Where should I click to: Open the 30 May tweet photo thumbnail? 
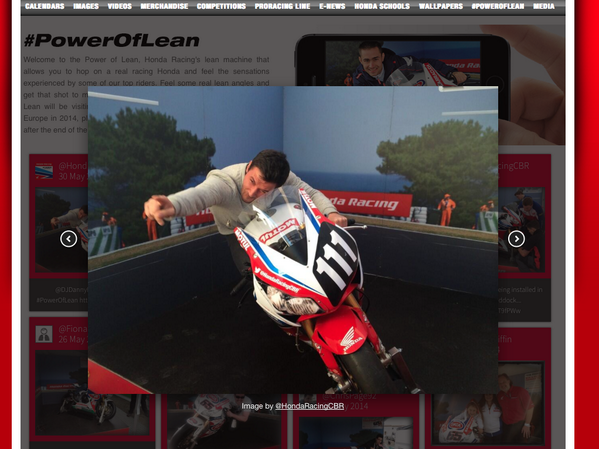click(x=62, y=229)
